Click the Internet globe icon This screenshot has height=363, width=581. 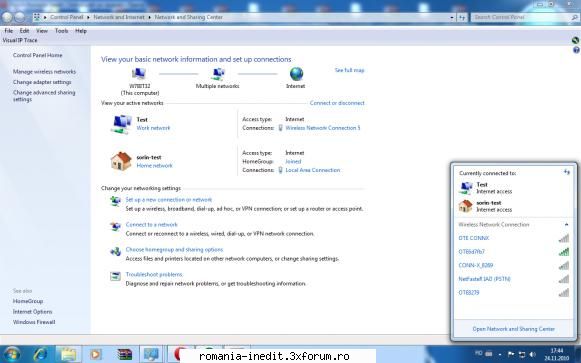click(x=296, y=74)
